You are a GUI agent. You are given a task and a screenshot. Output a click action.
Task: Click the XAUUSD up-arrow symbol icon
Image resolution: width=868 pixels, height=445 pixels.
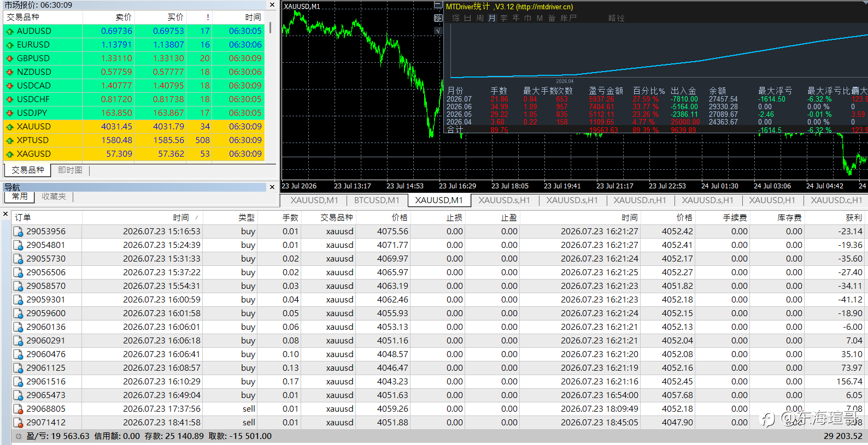click(10, 127)
